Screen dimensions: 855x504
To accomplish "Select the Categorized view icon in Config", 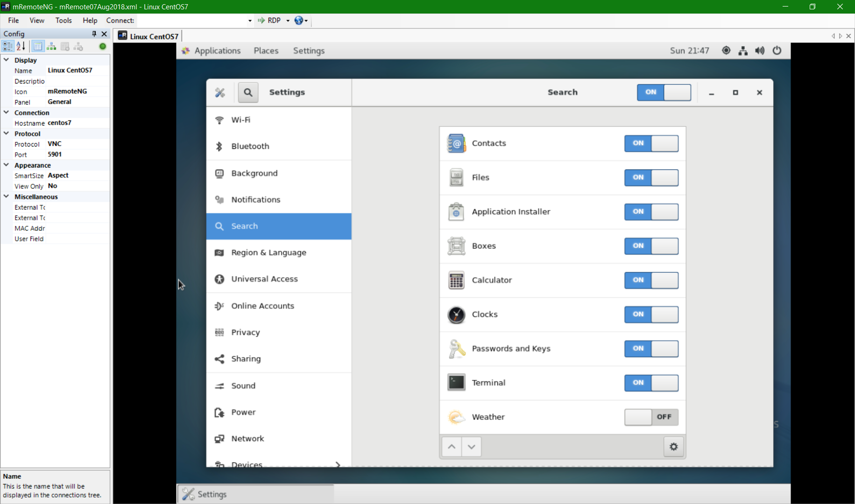I will [x=7, y=46].
